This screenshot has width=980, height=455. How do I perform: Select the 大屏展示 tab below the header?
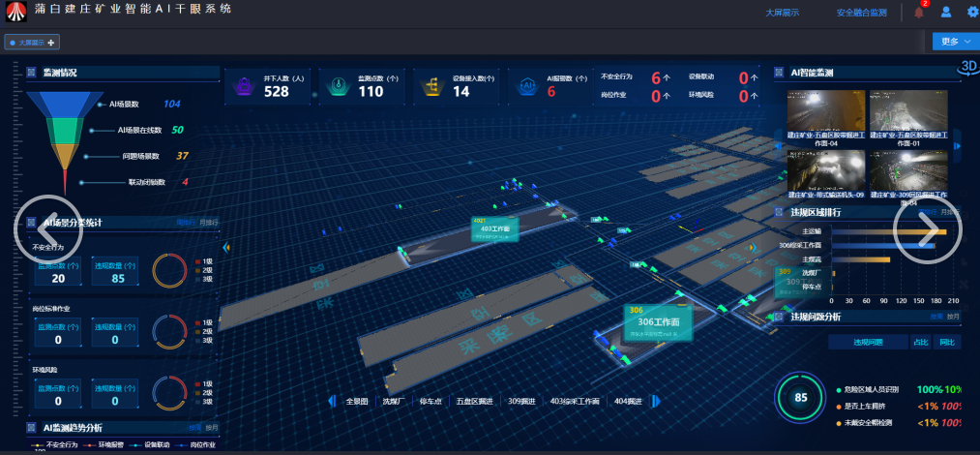coord(34,42)
